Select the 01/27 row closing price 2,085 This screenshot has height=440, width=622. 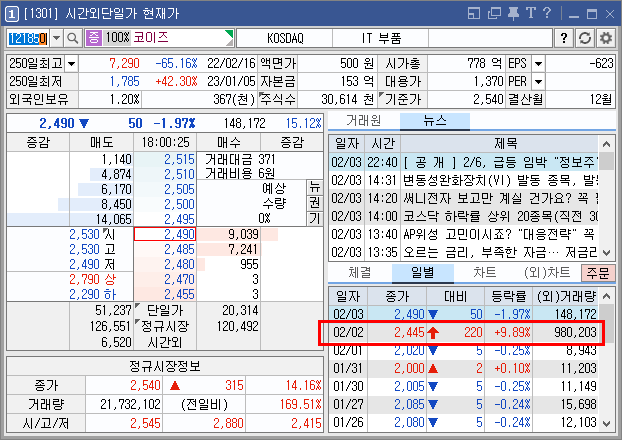pos(409,404)
